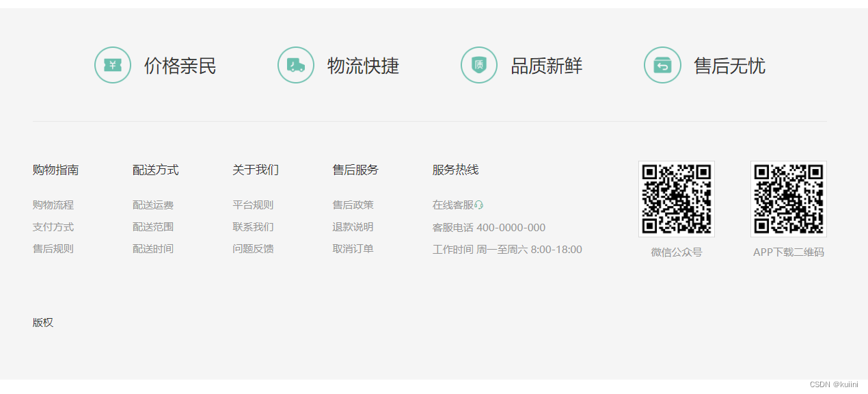Click the return box icon beside 售后无忧
This screenshot has width=868, height=394.
662,65
